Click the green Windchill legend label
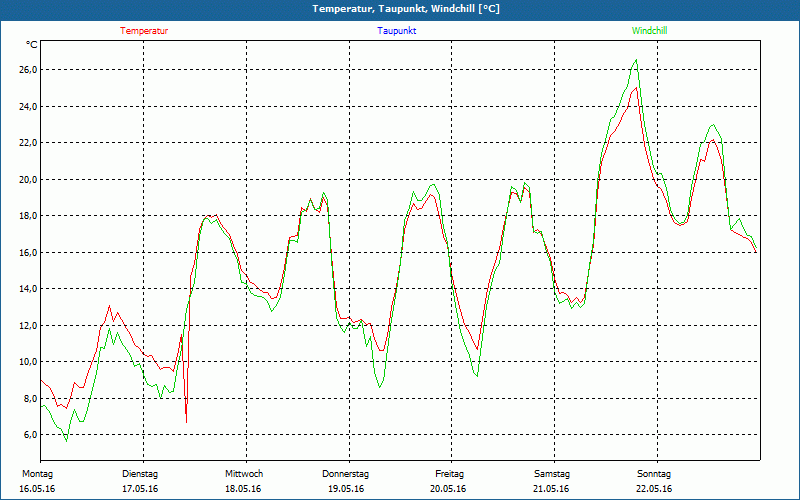 pyautogui.click(x=649, y=31)
